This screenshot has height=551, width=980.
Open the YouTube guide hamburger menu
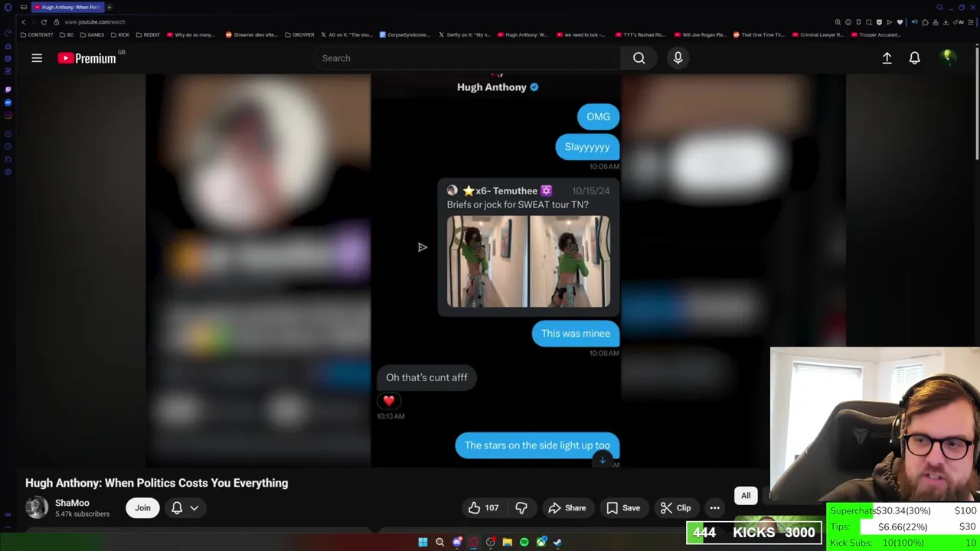37,58
